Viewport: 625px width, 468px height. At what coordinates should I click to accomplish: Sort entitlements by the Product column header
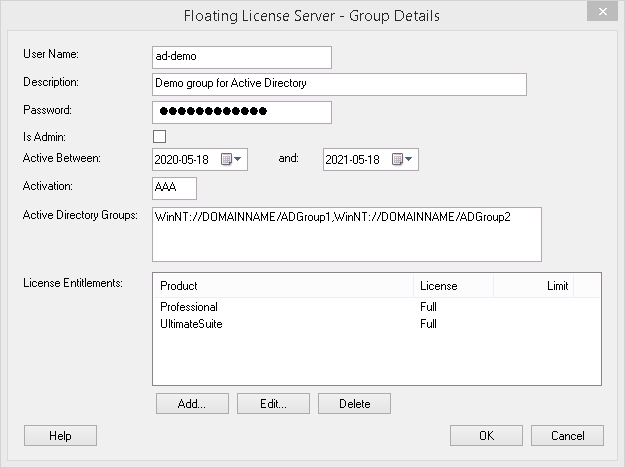282,286
